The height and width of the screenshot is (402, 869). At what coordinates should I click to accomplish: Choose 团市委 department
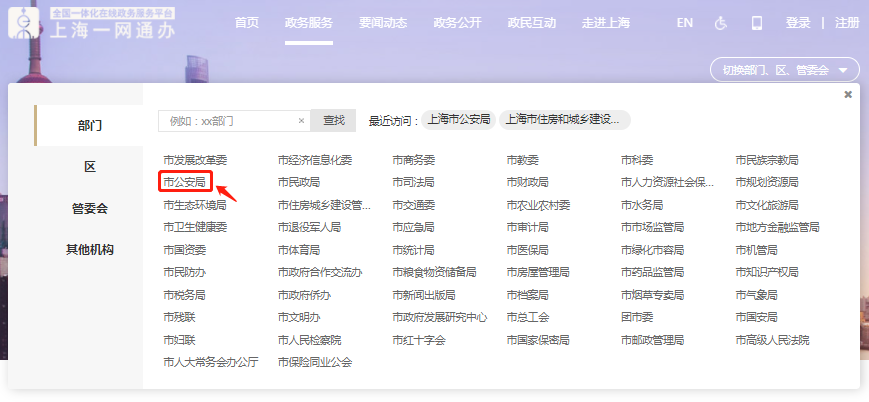tap(637, 317)
